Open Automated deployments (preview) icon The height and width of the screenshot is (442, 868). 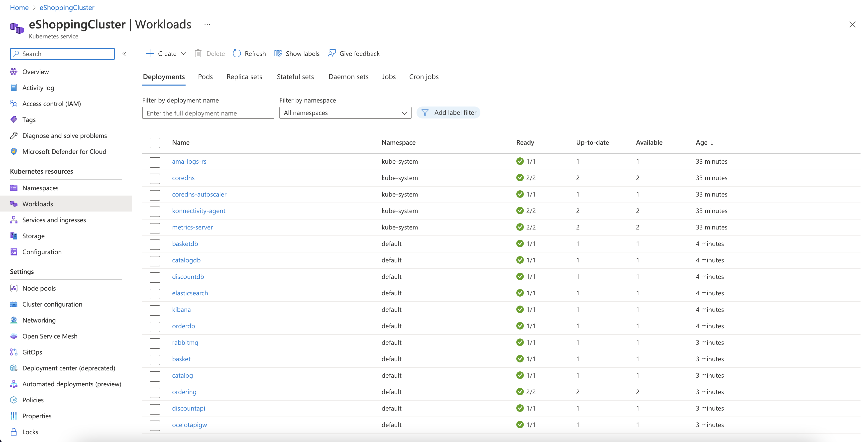tap(13, 384)
